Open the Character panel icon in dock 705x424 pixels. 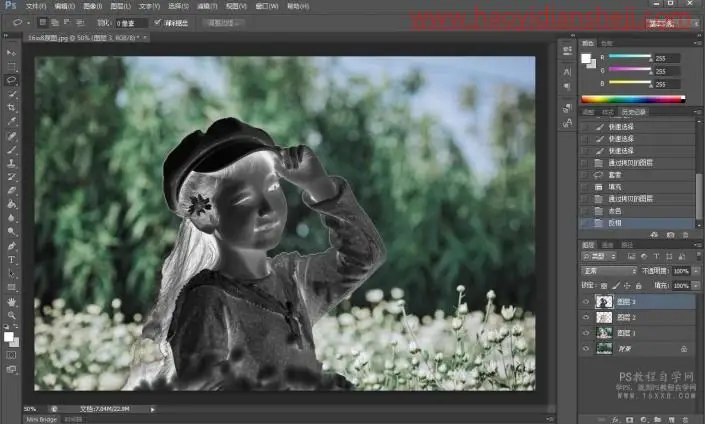pos(567,72)
